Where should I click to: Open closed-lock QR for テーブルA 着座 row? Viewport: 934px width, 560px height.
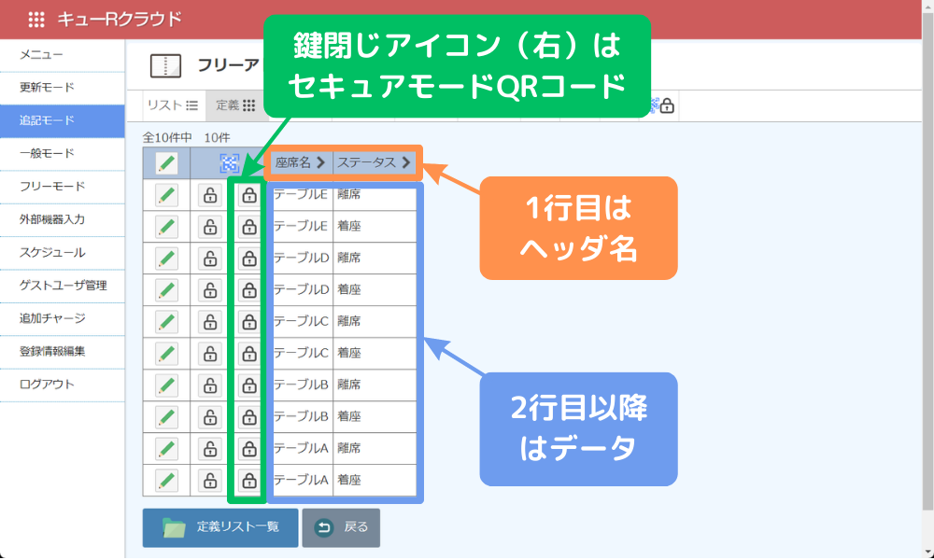(x=249, y=481)
